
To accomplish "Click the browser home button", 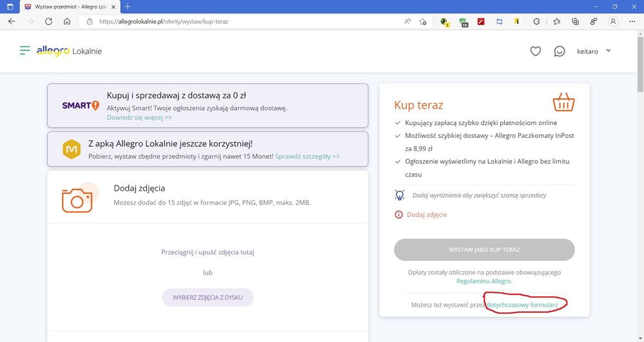I will tap(67, 21).
